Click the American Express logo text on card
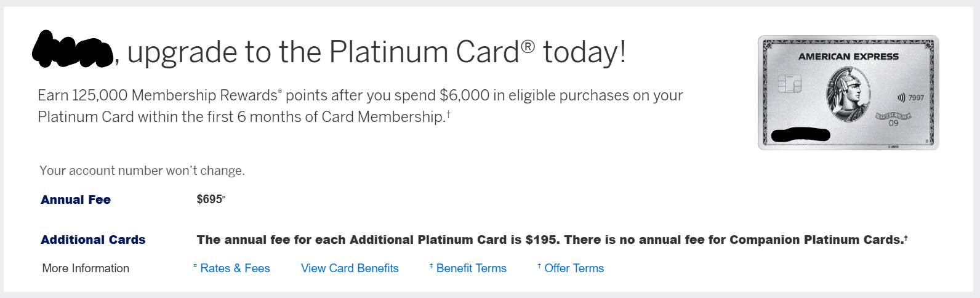 pos(848,57)
